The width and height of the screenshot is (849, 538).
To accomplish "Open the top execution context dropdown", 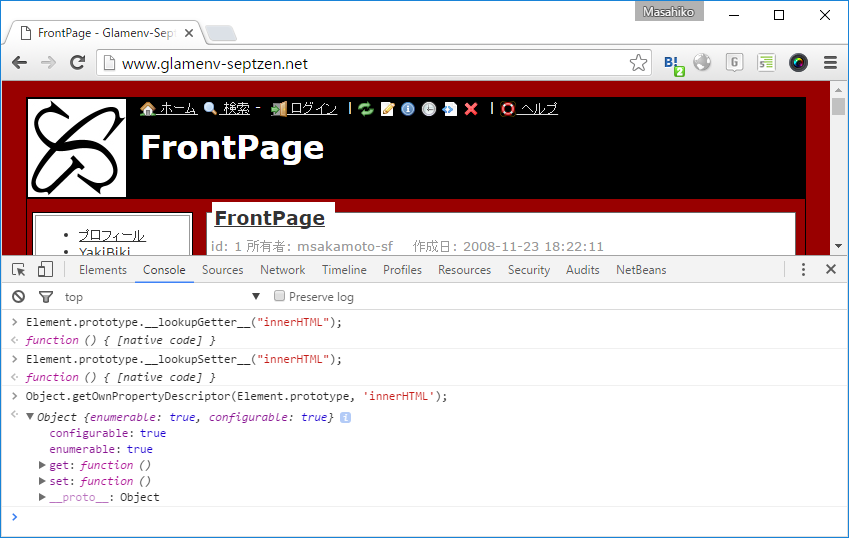I will [160, 297].
